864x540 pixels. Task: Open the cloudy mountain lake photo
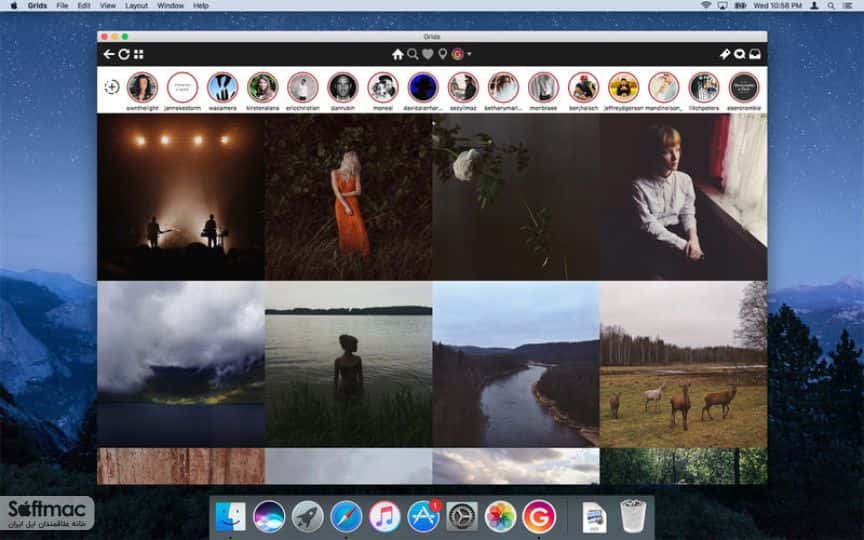[x=181, y=364]
